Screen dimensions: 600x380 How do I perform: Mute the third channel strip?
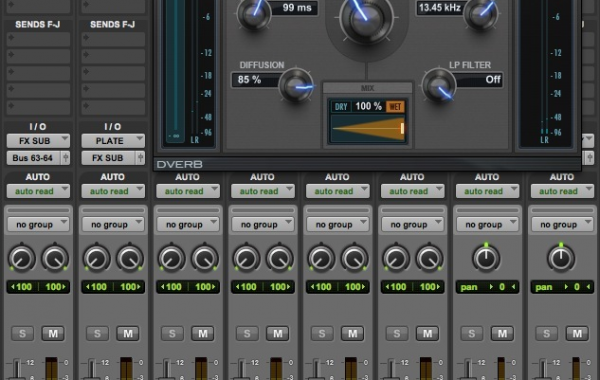(203, 333)
